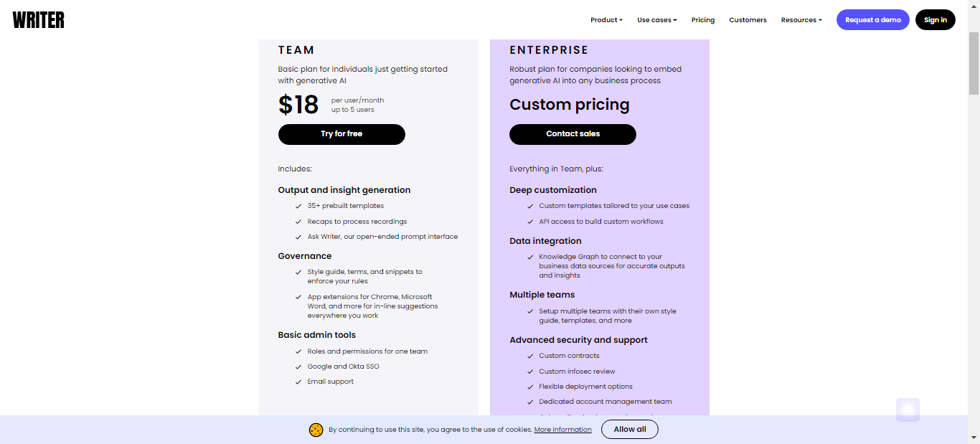Start the Team plan with Try for free
The height and width of the screenshot is (444, 980).
[x=341, y=134]
